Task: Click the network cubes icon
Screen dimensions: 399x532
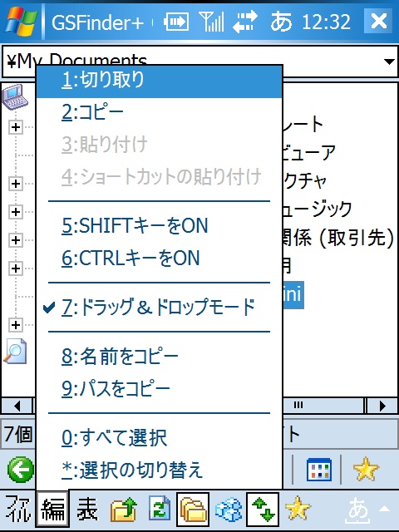Action: click(229, 510)
